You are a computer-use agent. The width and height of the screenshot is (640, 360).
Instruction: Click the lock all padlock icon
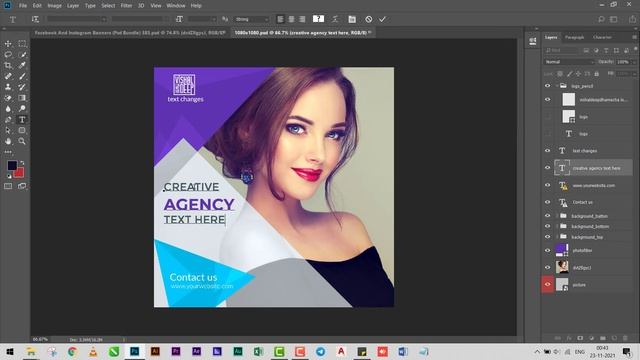click(x=597, y=73)
